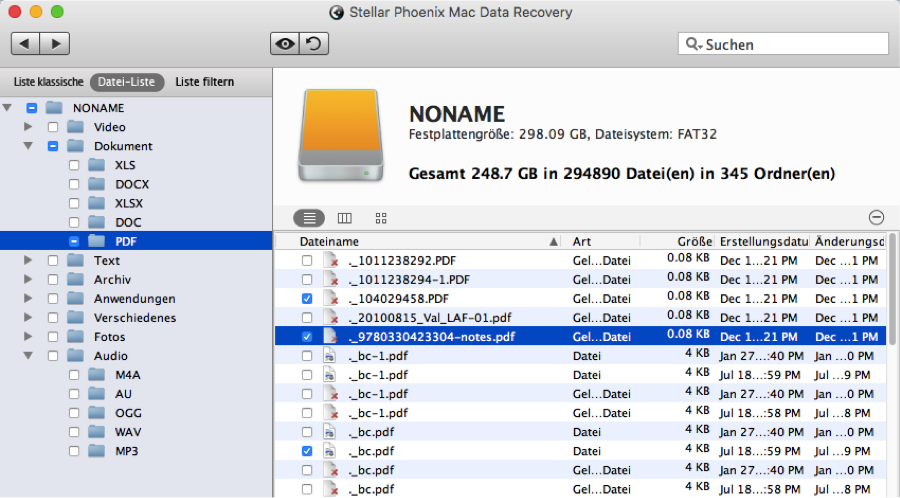The image size is (900, 498).
Task: Check the Audio folder checkbox
Action: pos(53,356)
